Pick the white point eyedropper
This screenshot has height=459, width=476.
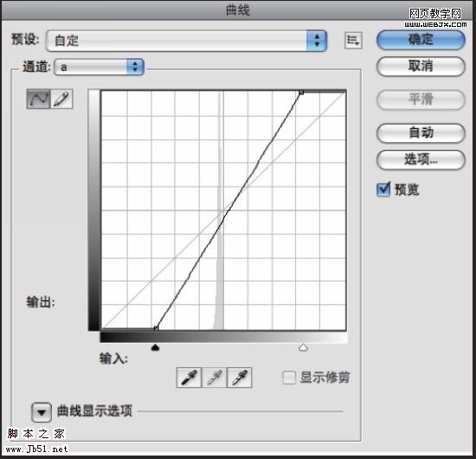[x=240, y=378]
